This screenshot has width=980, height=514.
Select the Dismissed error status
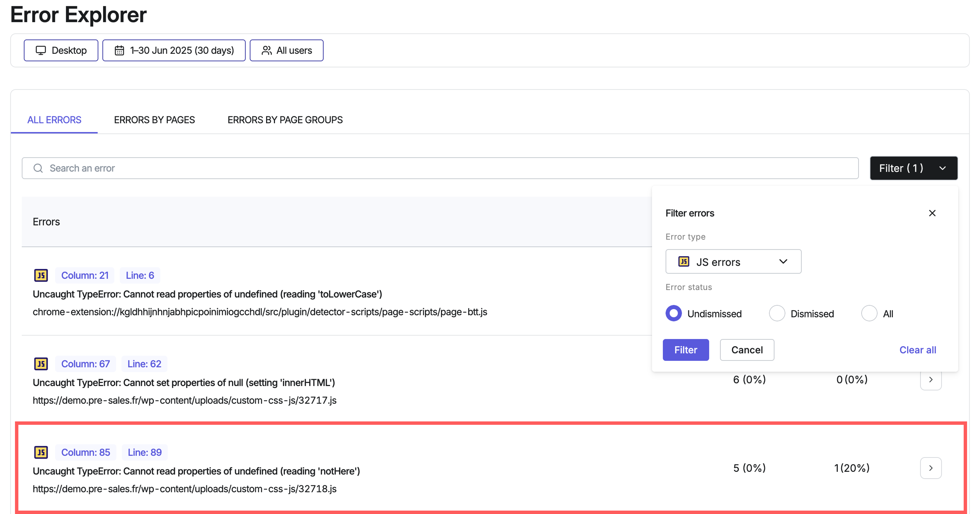777,314
